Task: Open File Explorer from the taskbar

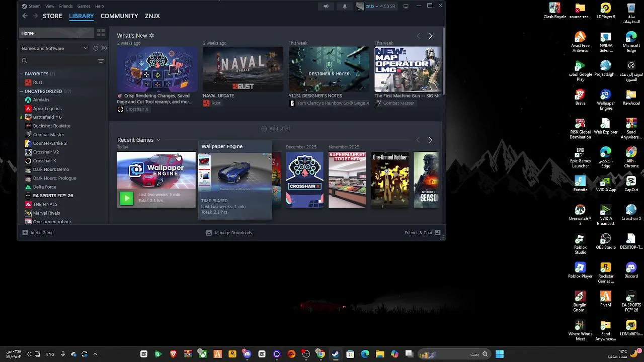Action: click(x=380, y=354)
